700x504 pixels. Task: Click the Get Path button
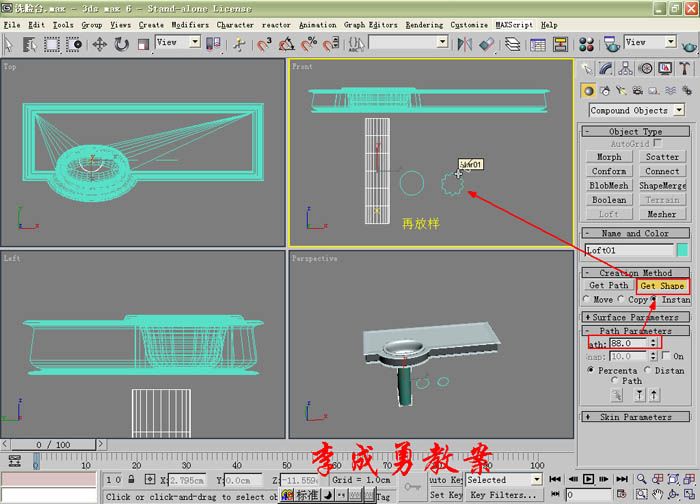pyautogui.click(x=609, y=285)
